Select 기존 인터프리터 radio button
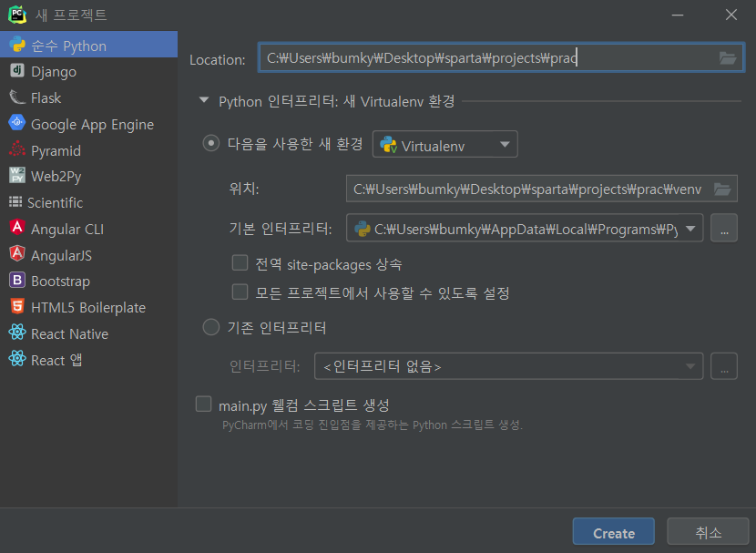The image size is (756, 553). pyautogui.click(x=211, y=327)
